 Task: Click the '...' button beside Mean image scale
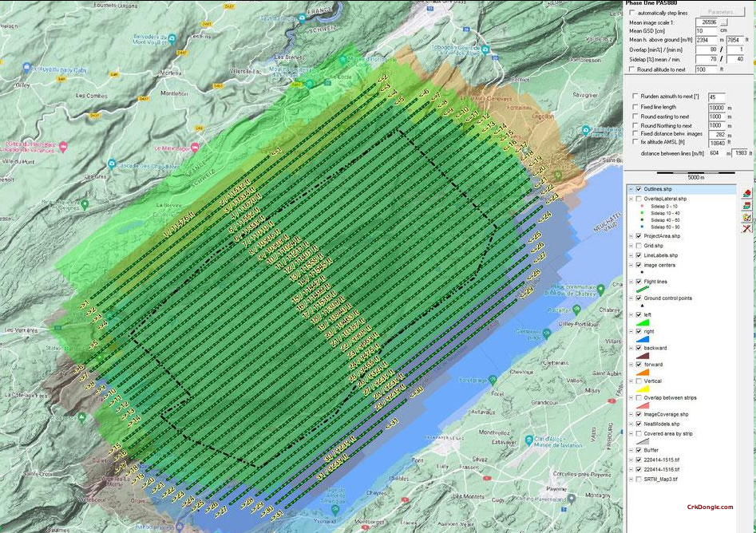point(725,22)
